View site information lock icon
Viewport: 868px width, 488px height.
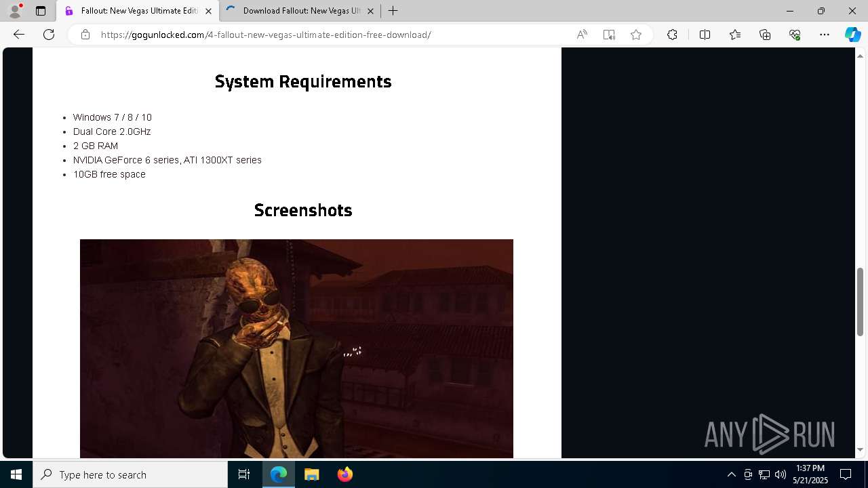(x=85, y=35)
